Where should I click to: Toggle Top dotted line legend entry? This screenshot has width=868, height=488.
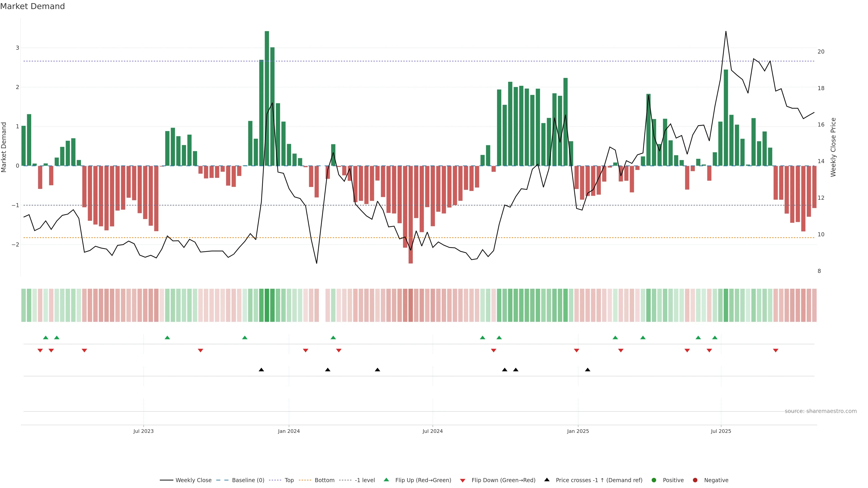(x=289, y=480)
